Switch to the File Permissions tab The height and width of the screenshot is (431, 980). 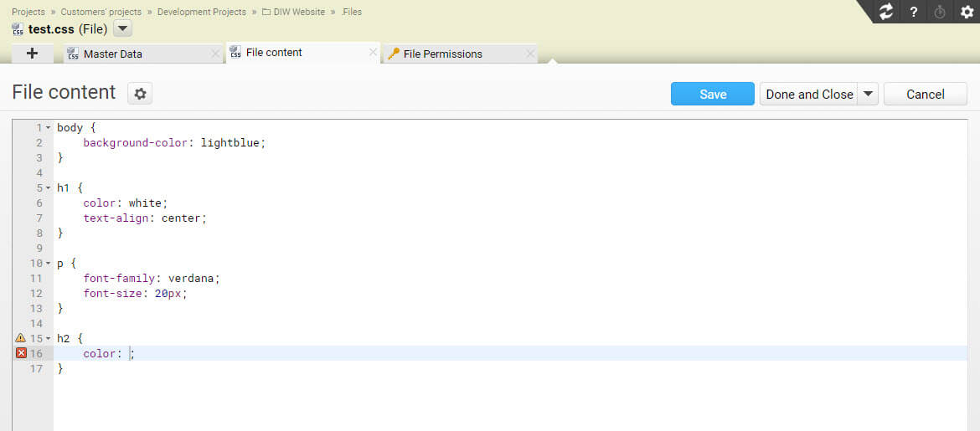tap(461, 54)
